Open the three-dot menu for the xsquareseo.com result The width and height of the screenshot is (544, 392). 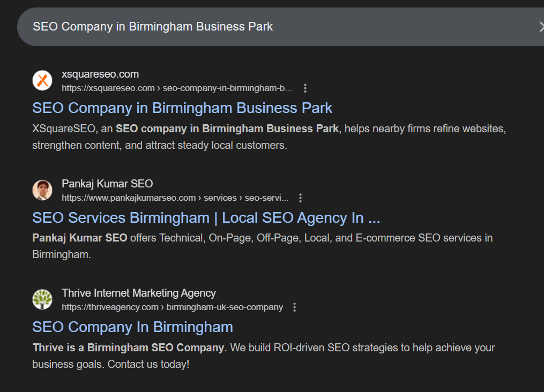pos(305,88)
